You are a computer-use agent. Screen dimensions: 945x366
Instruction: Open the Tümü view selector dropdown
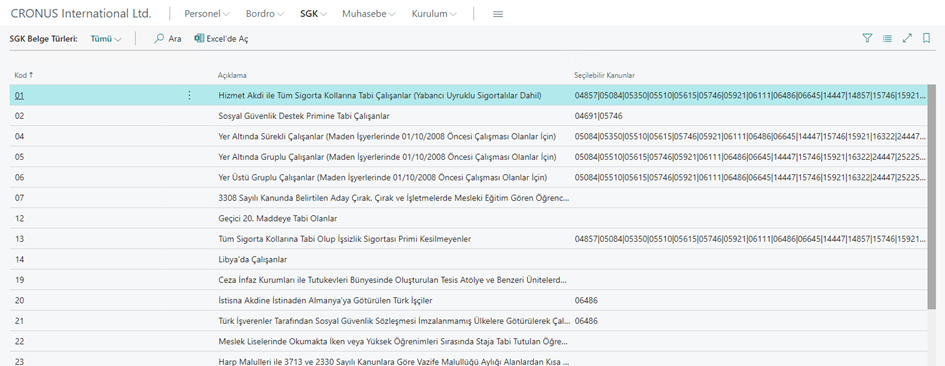pyautogui.click(x=106, y=39)
